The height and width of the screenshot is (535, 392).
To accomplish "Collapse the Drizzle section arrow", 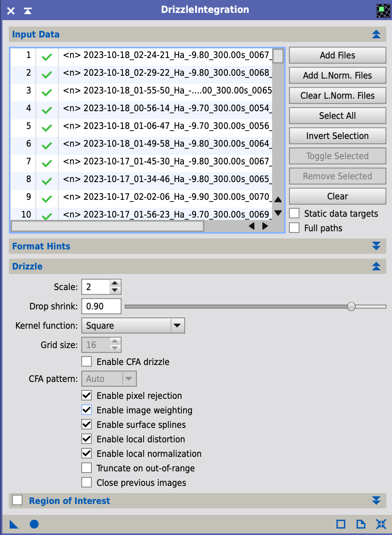I will 376,266.
